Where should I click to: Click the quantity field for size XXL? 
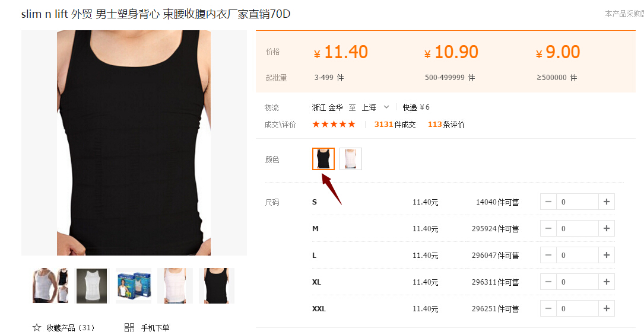click(x=577, y=308)
